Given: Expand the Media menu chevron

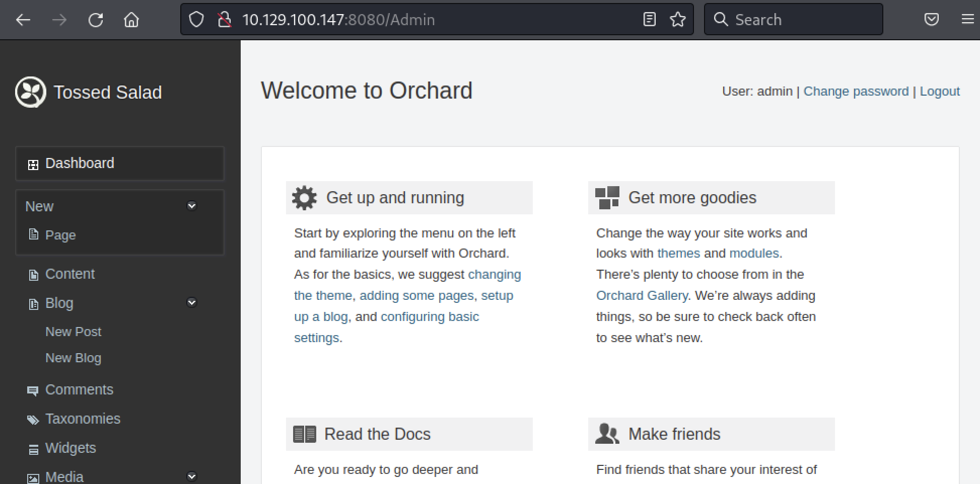Looking at the screenshot, I should [x=191, y=476].
